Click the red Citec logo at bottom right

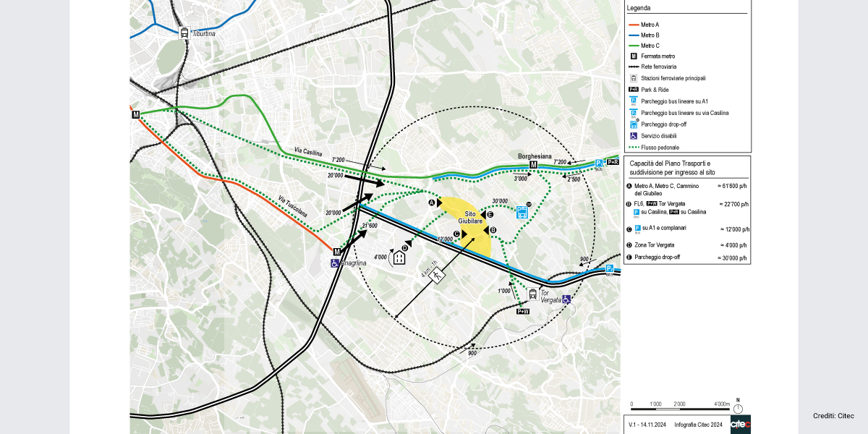(741, 426)
